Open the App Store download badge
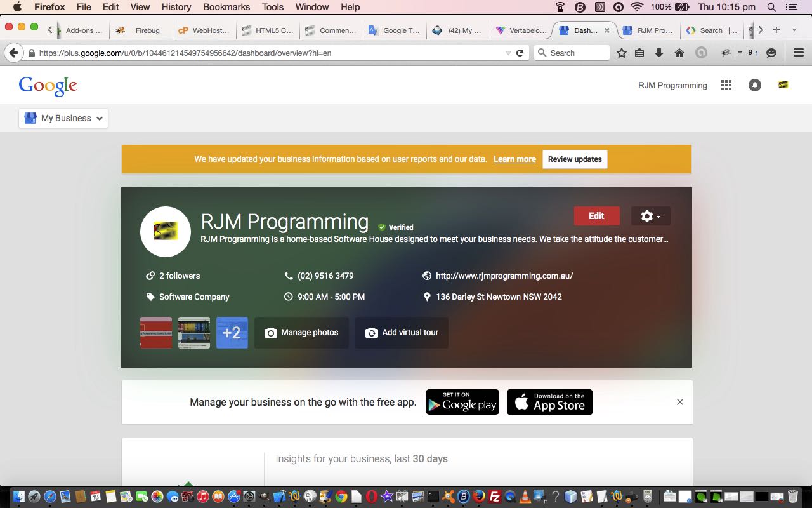812x508 pixels. [x=549, y=402]
